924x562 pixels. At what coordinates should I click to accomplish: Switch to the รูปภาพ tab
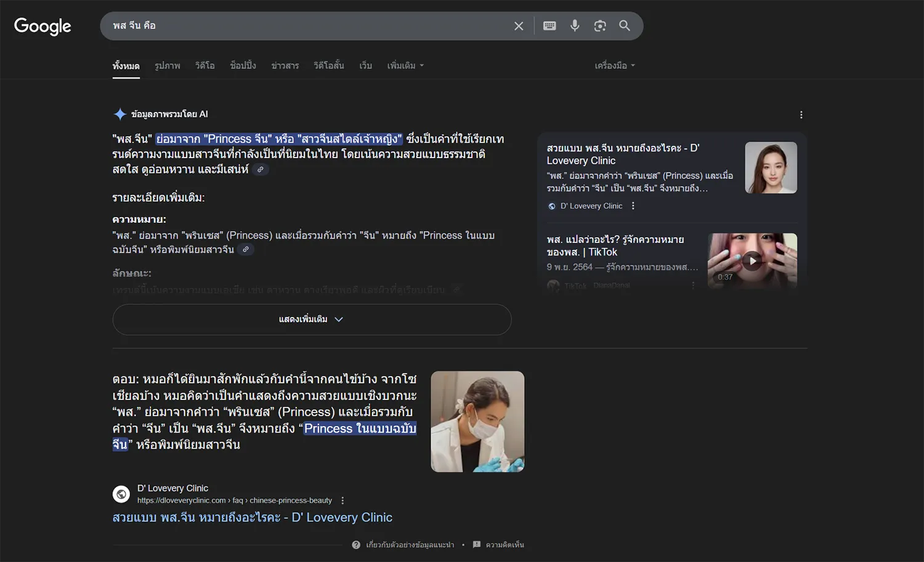(168, 66)
